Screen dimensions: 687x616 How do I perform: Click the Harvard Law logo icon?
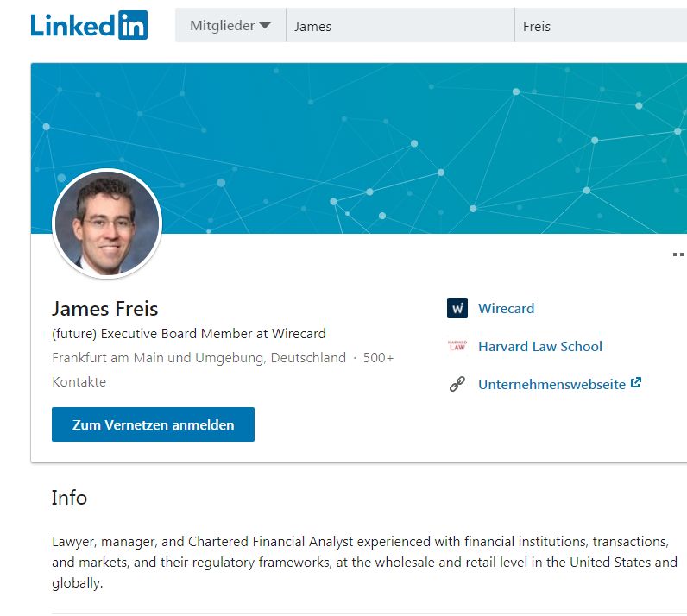click(457, 346)
